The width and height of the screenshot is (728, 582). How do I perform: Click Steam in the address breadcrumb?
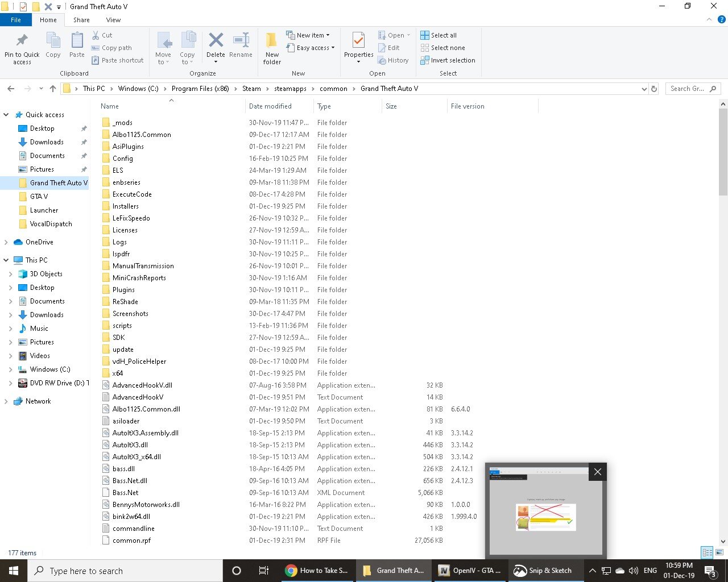click(251, 89)
